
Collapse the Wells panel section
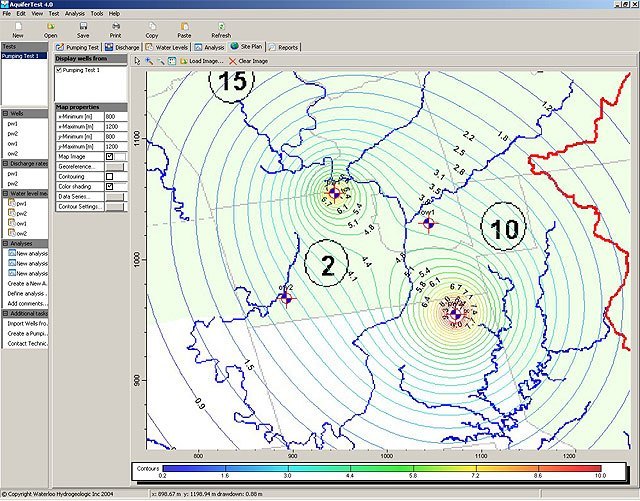pyautogui.click(x=6, y=114)
